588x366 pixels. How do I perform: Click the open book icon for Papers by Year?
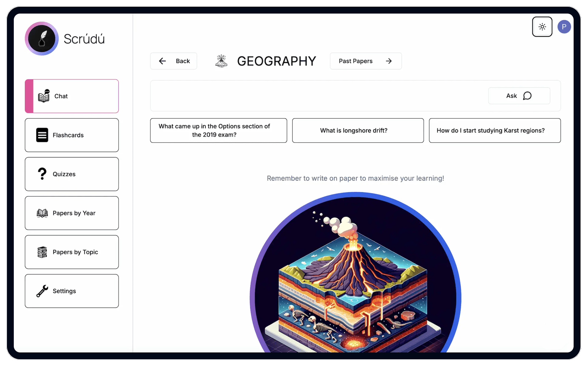[x=42, y=213]
